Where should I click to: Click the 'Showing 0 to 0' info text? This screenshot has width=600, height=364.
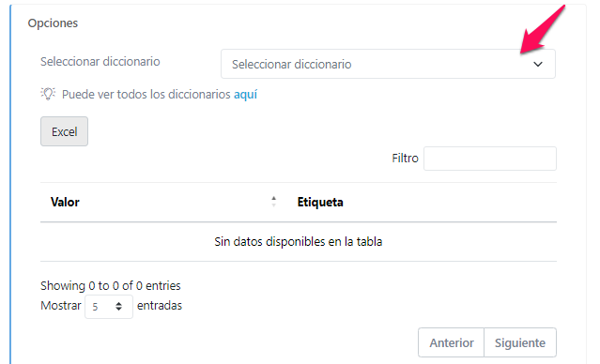click(111, 285)
